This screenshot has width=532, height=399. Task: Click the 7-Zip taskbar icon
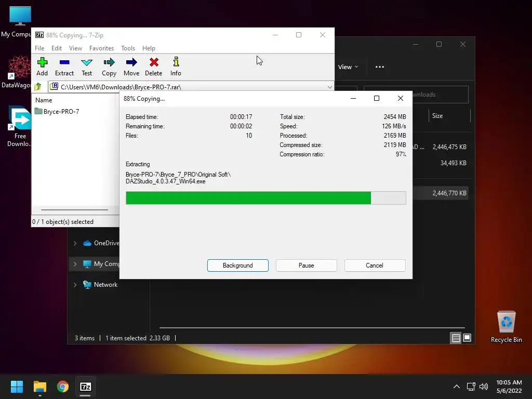click(x=86, y=387)
